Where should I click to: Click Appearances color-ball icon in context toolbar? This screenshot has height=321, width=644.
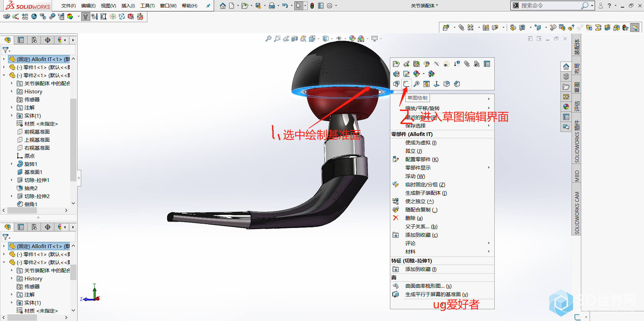pyautogui.click(x=416, y=74)
